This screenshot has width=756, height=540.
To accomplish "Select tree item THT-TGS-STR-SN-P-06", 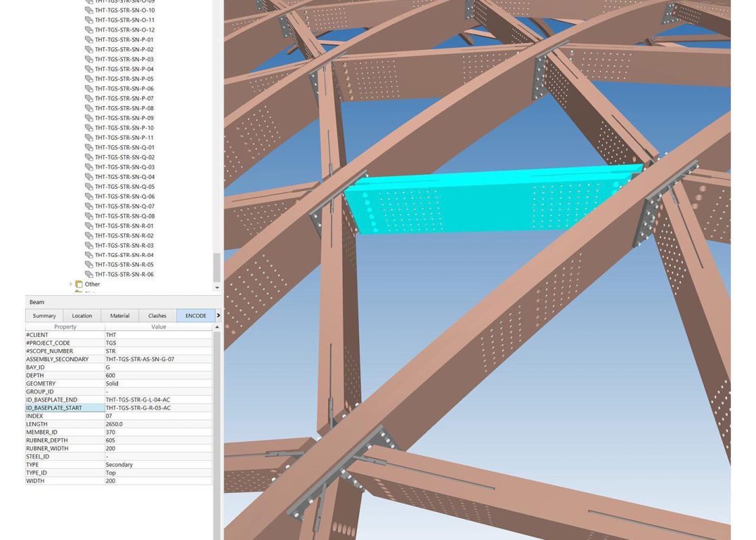I will (x=124, y=88).
